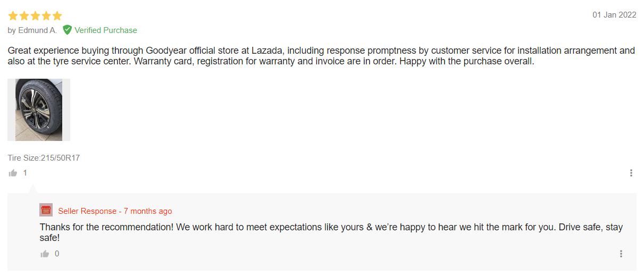Click the fifth gold rating star

tap(57, 15)
